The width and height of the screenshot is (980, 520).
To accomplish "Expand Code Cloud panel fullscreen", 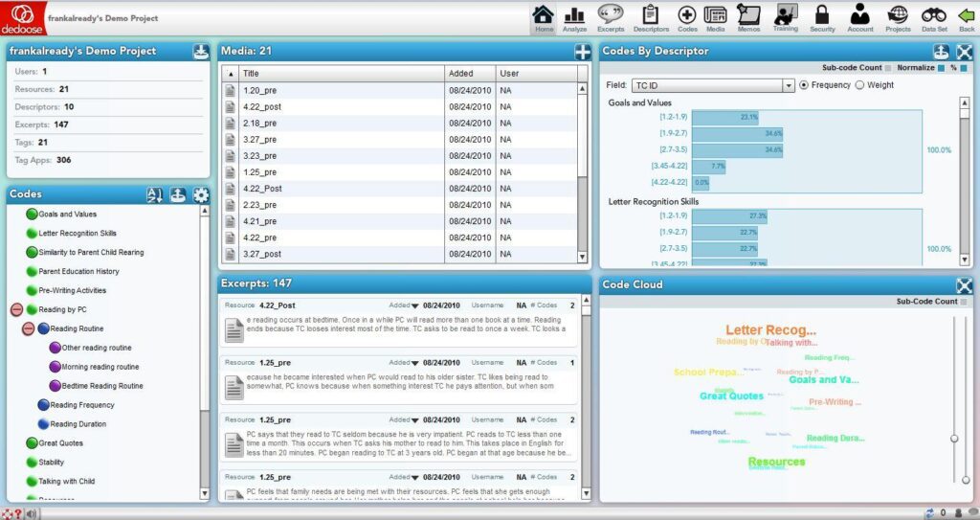I will coord(965,285).
